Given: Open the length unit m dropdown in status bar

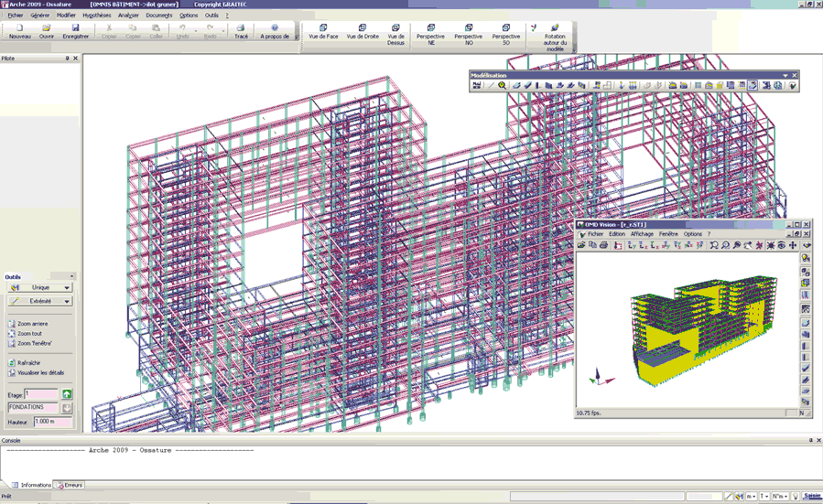Looking at the screenshot, I should pyautogui.click(x=751, y=496).
